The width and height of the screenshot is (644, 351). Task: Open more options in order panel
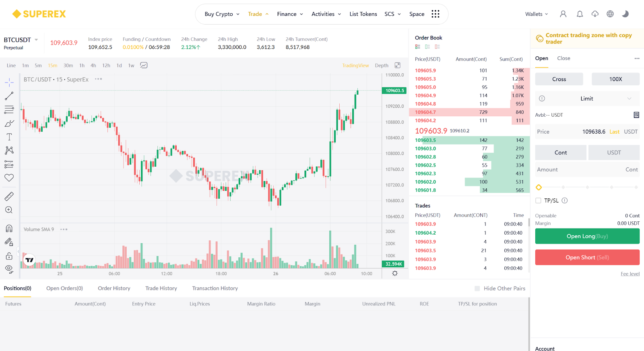(x=637, y=58)
